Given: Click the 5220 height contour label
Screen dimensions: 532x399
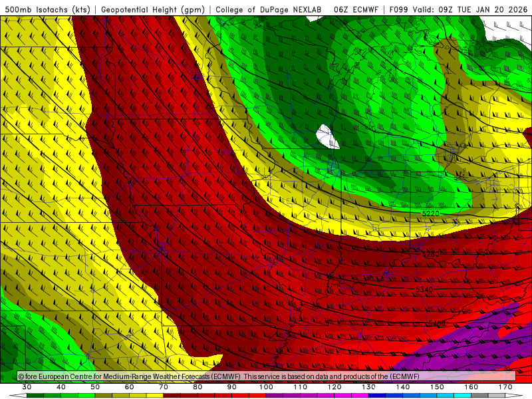Looking at the screenshot, I should click(x=430, y=213).
